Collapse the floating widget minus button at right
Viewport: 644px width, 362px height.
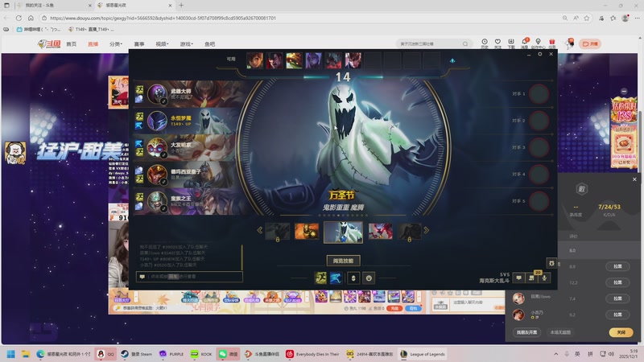(x=624, y=91)
